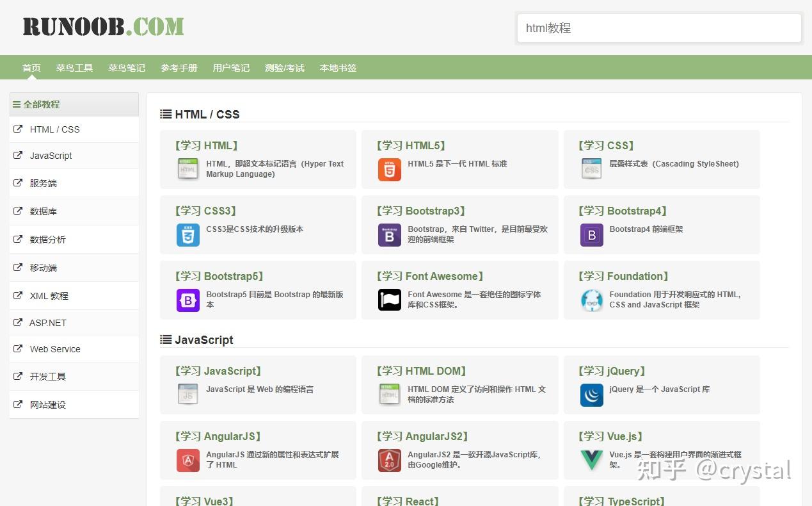Open the 【学习 Font Awesome】 tutorial link
Image resolution: width=812 pixels, height=506 pixels.
pos(430,276)
